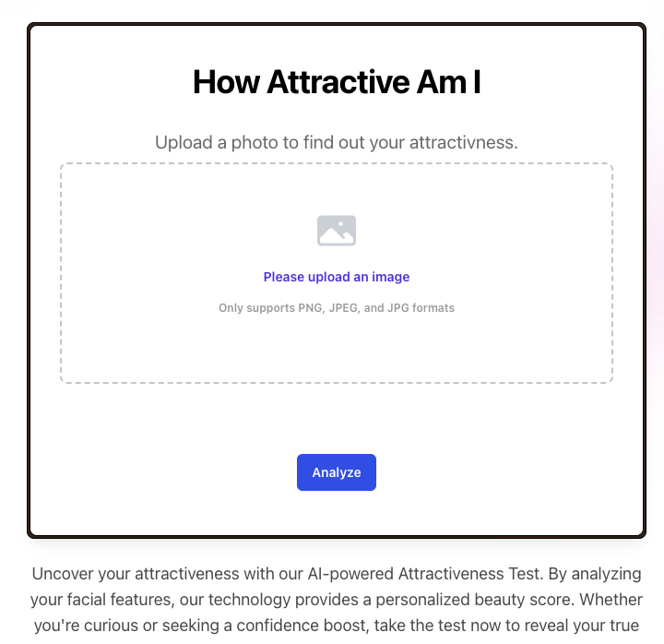Click the "Upload a photo" subtitle line

[337, 143]
